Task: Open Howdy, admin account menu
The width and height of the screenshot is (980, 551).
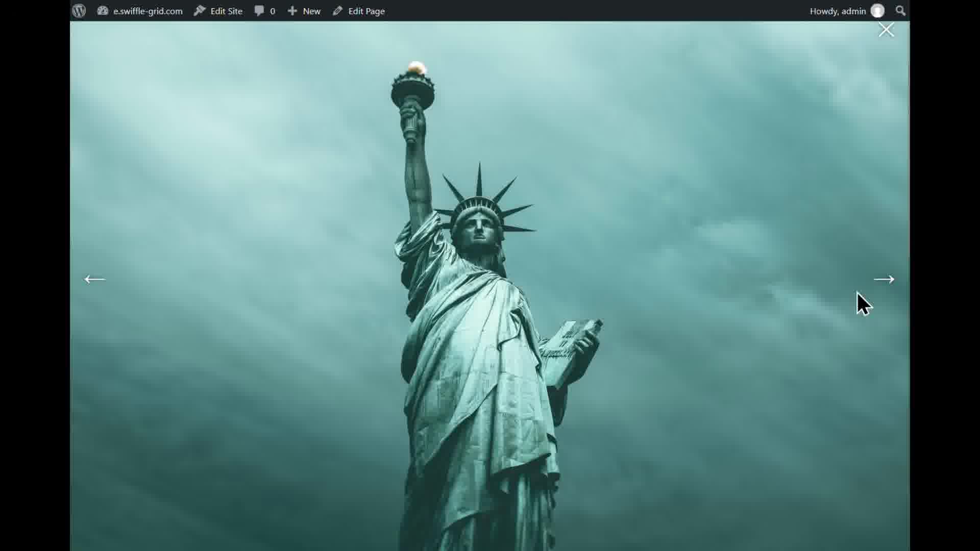Action: click(847, 11)
